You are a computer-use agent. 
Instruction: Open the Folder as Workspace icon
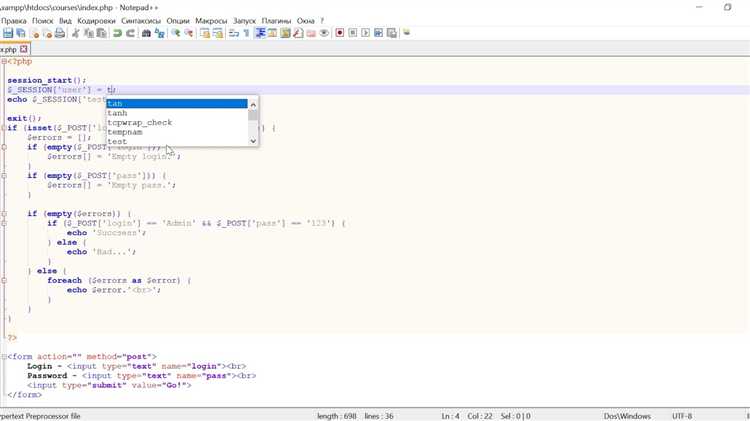coord(311,33)
